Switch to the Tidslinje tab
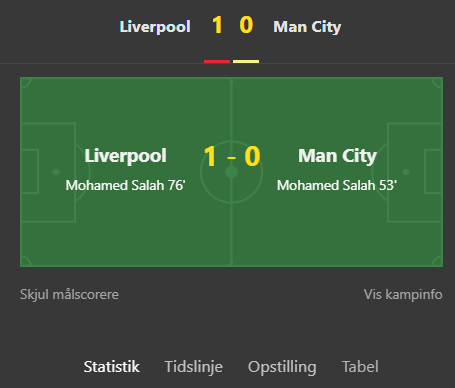 (194, 367)
